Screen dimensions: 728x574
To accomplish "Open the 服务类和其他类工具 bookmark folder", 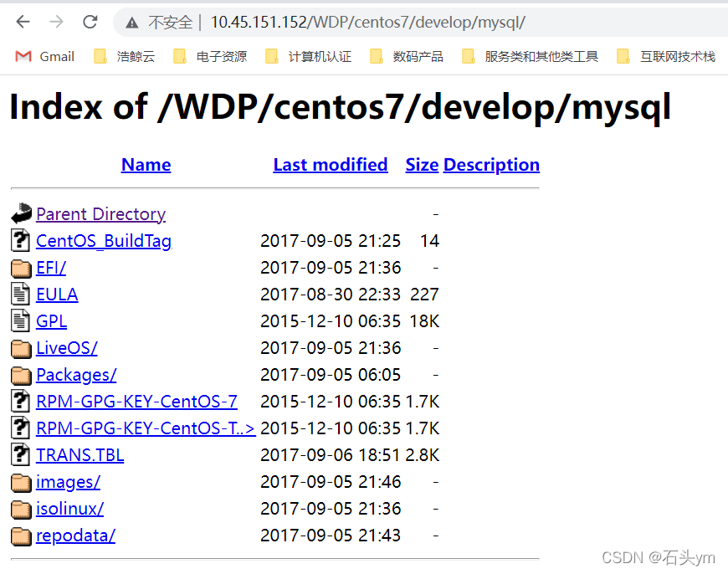I will click(530, 57).
